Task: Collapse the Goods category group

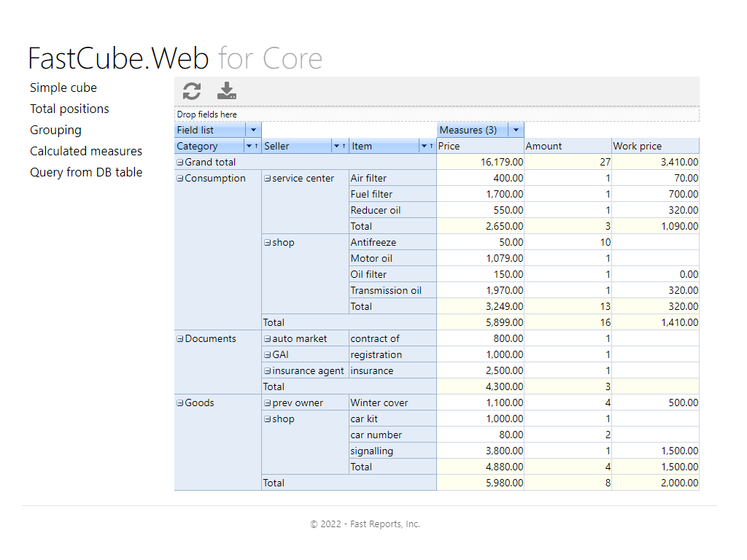Action: (180, 403)
